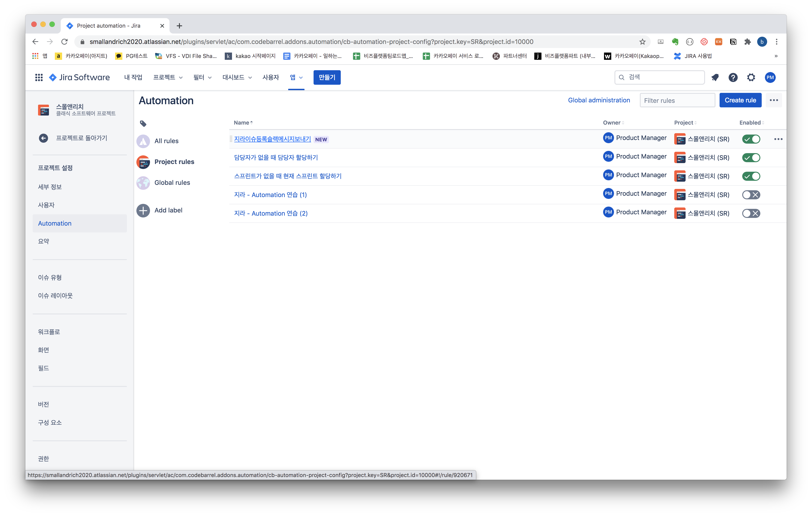This screenshot has width=812, height=516.
Task: Open the Chrome extensions puzzle icon
Action: click(x=748, y=42)
